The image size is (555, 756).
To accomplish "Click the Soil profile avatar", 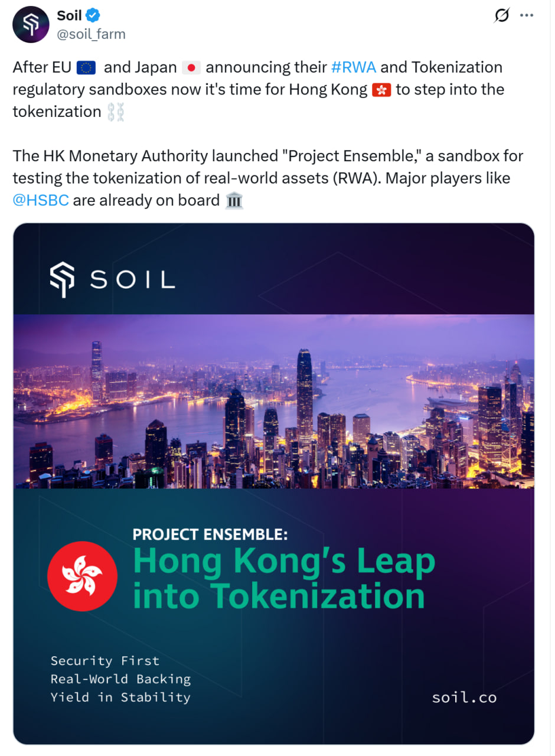I will tap(31, 25).
